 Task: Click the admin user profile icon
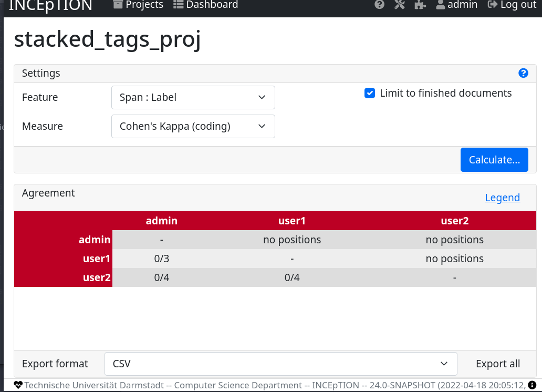click(x=440, y=5)
